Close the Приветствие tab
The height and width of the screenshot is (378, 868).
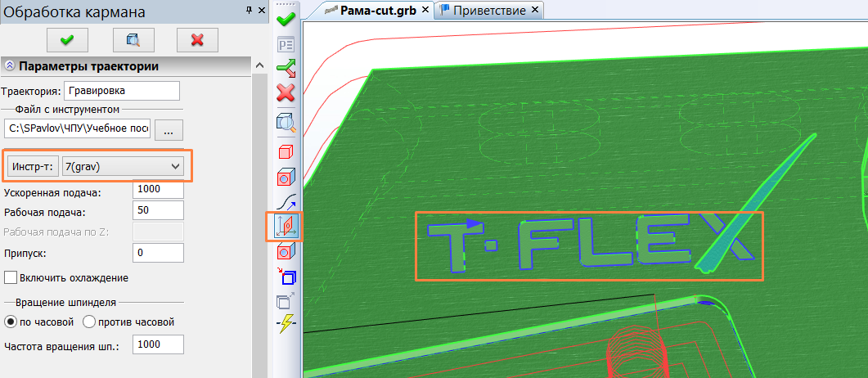534,10
